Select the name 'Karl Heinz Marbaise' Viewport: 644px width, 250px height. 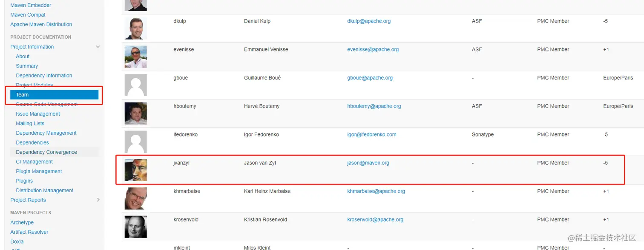pyautogui.click(x=267, y=191)
